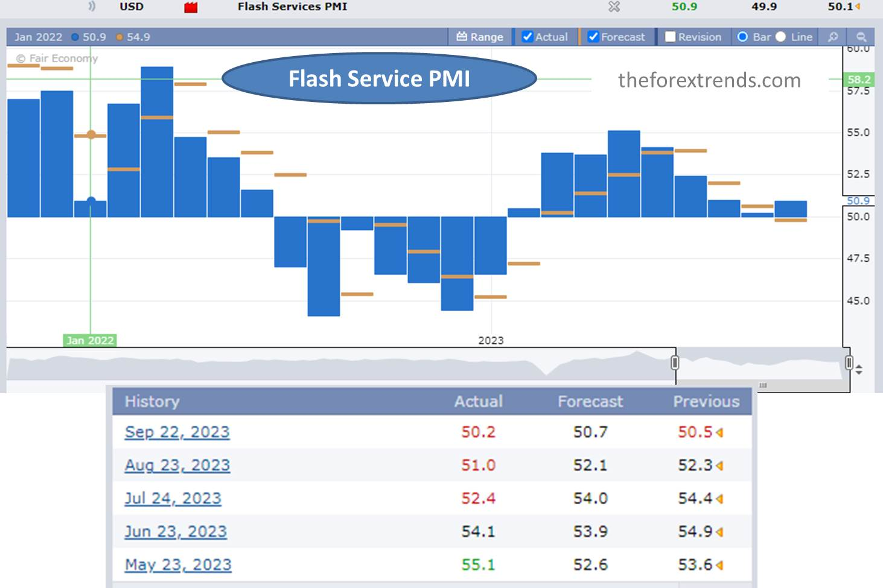Image resolution: width=883 pixels, height=588 pixels.
Task: Click the revised arrow next to 50.1
Action: [x=858, y=7]
